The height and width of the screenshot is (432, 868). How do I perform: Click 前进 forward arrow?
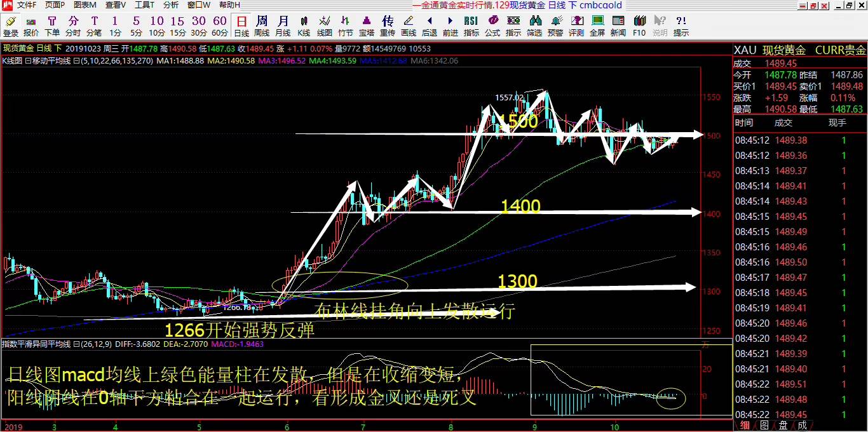point(451,26)
